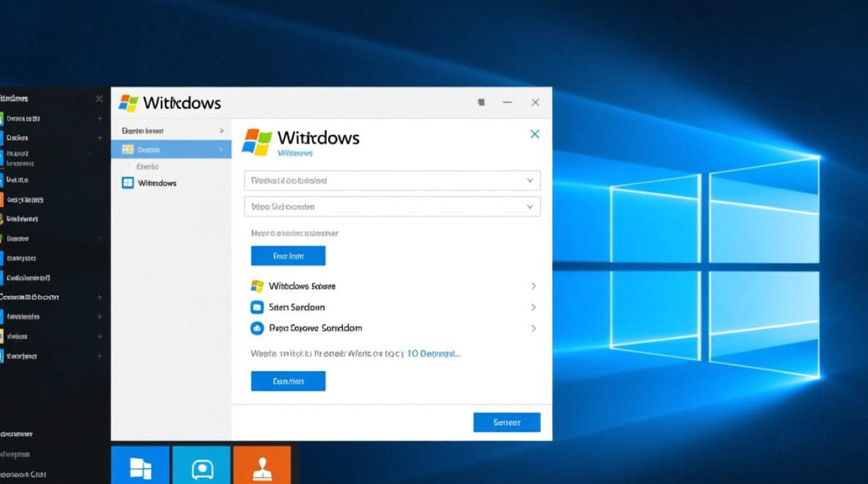868x484 pixels.
Task: Expand the top sidebar entry using its chevron
Action: point(222,131)
